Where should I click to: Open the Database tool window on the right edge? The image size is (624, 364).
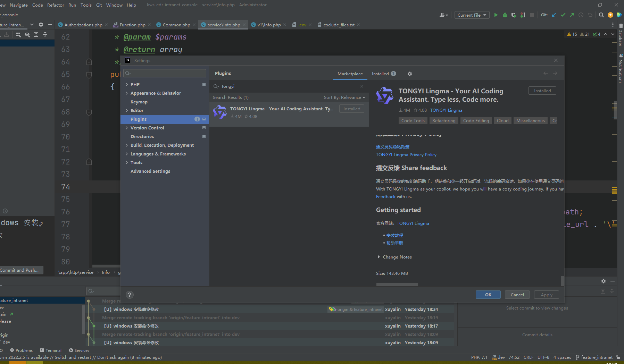tap(621, 35)
